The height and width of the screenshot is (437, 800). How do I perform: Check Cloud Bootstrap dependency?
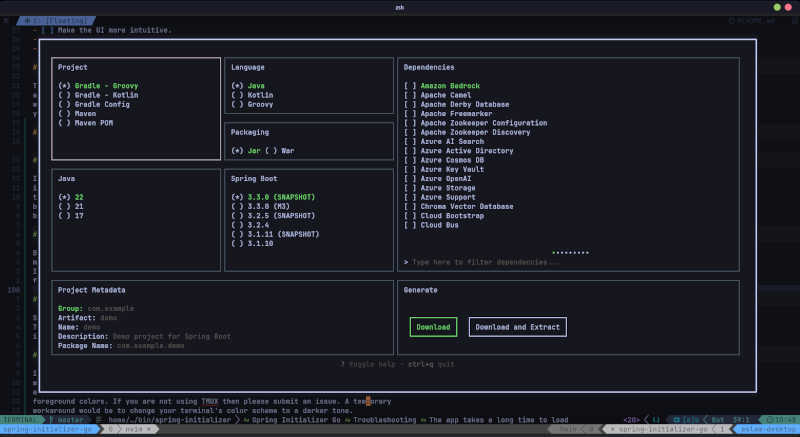pyautogui.click(x=444, y=216)
